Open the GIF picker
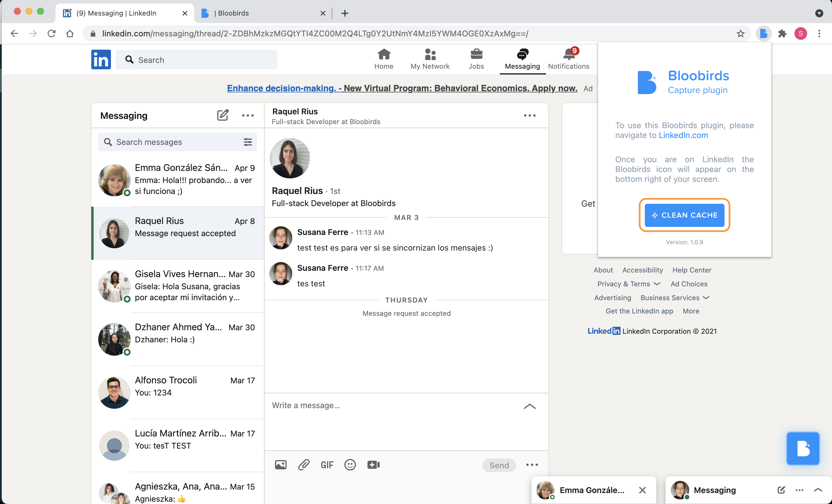832x504 pixels. click(x=326, y=465)
